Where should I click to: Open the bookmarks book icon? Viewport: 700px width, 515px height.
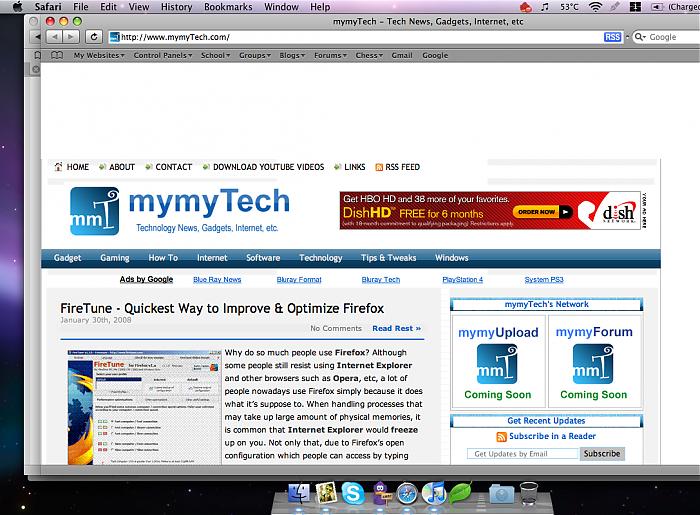tap(57, 55)
